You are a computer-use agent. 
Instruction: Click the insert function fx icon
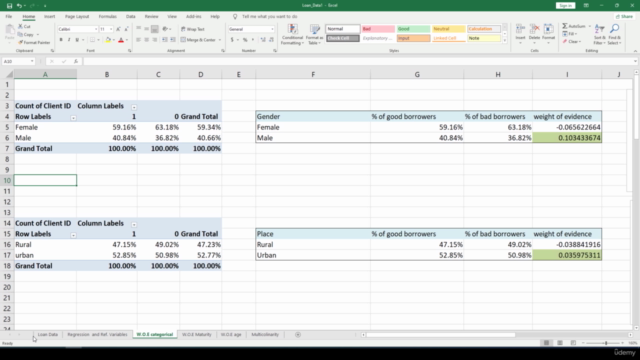(x=76, y=61)
